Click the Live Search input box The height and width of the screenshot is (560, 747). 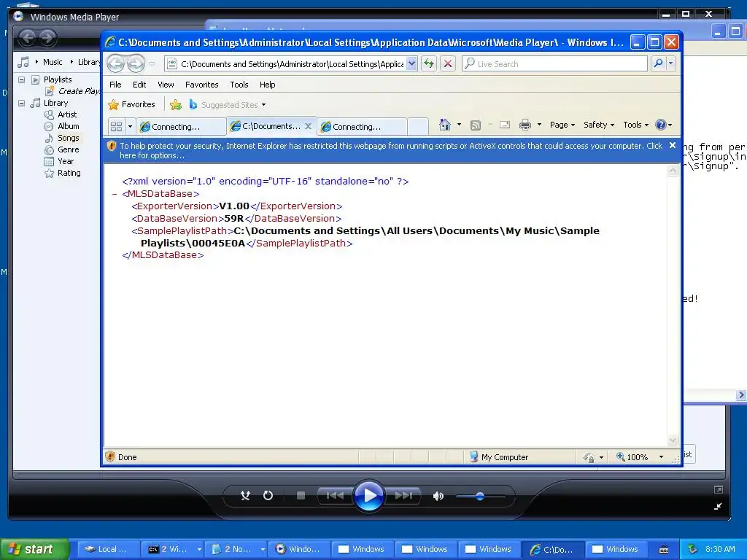coord(555,64)
